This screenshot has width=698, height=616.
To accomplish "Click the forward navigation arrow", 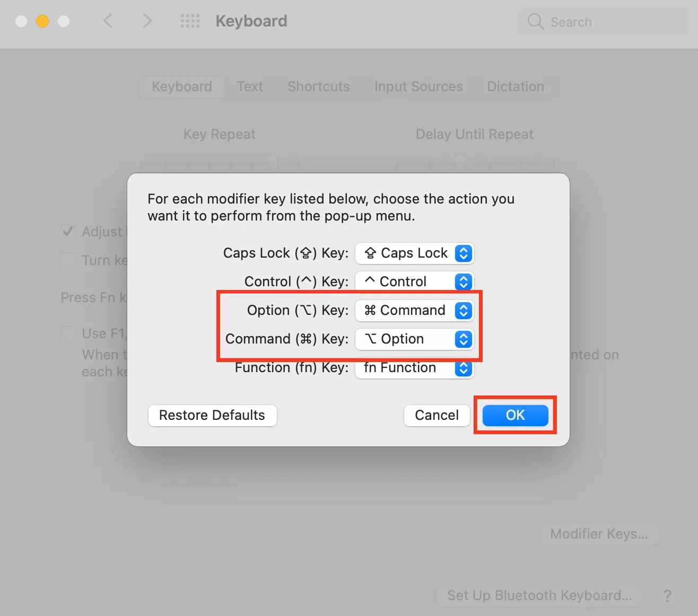I will (x=147, y=21).
